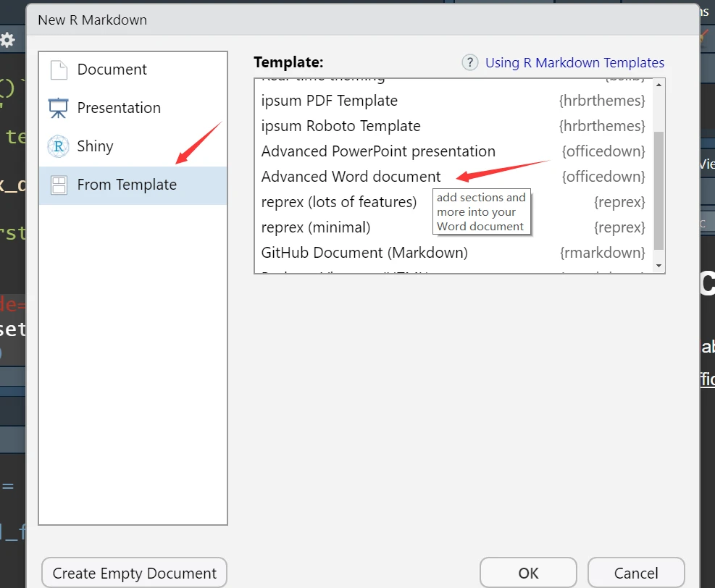Click the From Template layout icon
Image resolution: width=715 pixels, height=588 pixels.
[59, 185]
